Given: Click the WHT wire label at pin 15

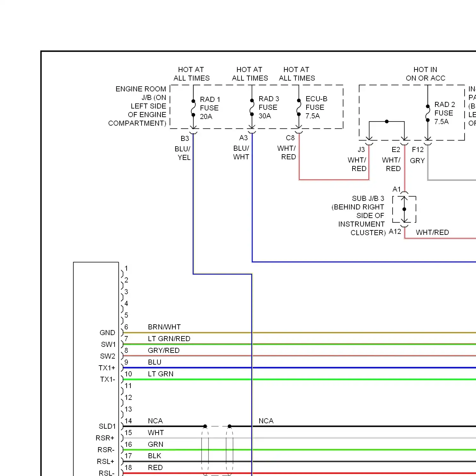Looking at the screenshot, I should [x=156, y=433].
